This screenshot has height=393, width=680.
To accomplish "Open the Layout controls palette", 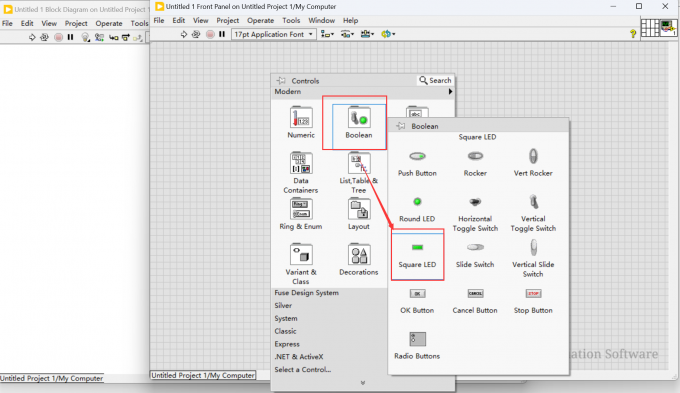I will [359, 214].
